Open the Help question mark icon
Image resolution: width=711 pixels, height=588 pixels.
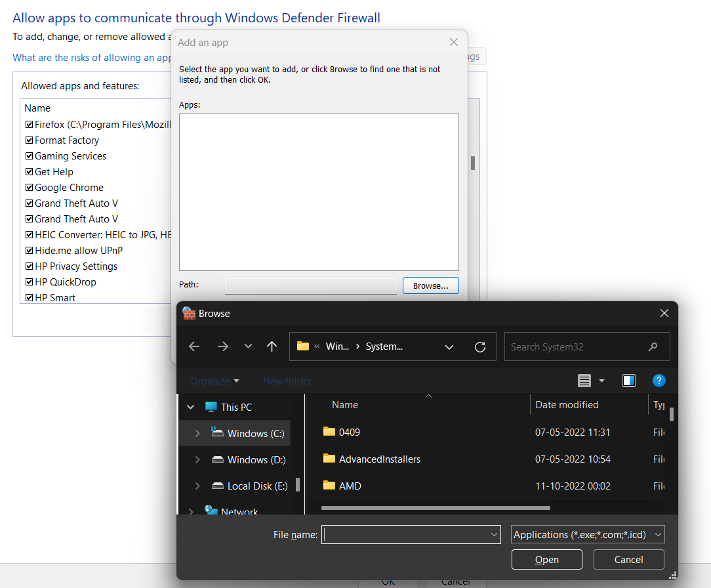pyautogui.click(x=659, y=381)
